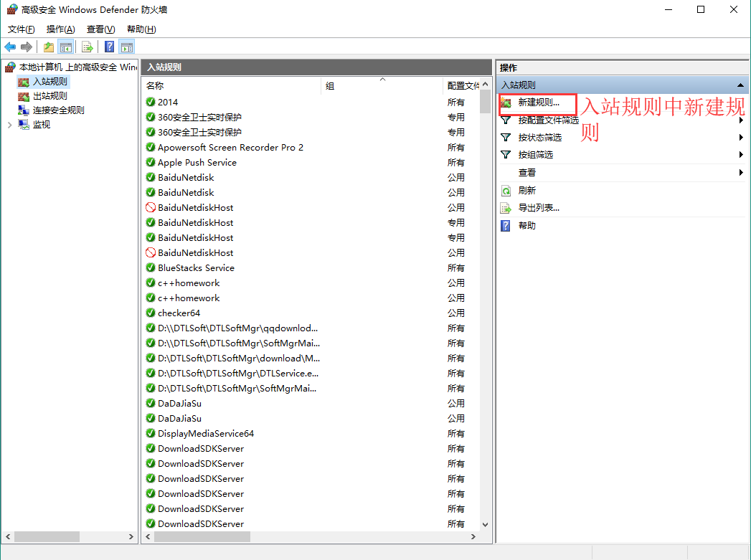Image resolution: width=751 pixels, height=560 pixels.
Task: Open the 按配置文件筛选 submenu arrow
Action: [x=742, y=120]
